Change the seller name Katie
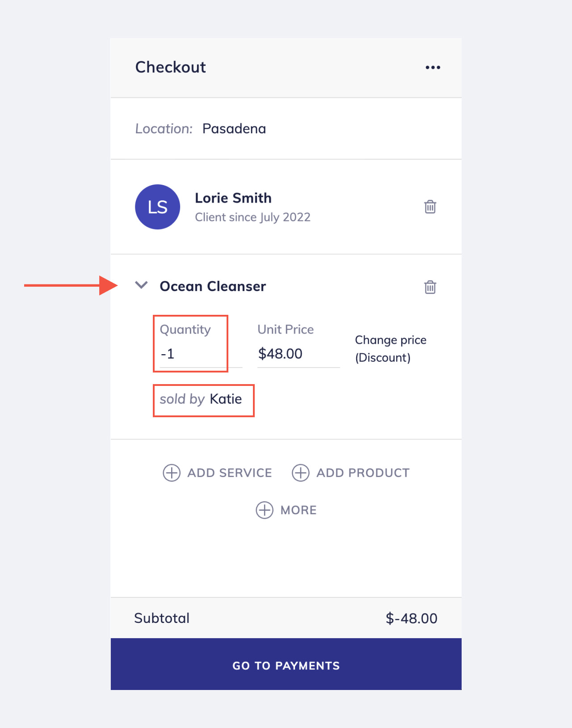The height and width of the screenshot is (728, 572). [226, 399]
